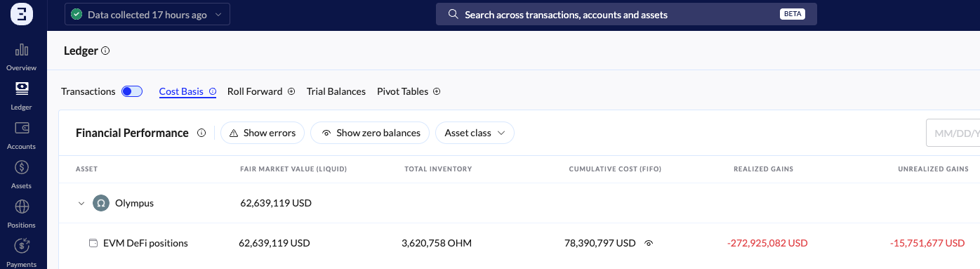Switch to the Cost Basis tab
The height and width of the screenshot is (269, 980).
(181, 91)
